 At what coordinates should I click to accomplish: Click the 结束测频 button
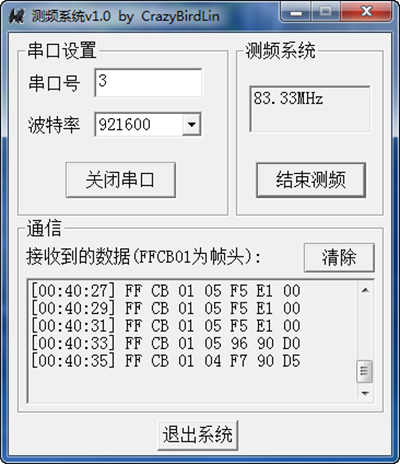point(311,180)
